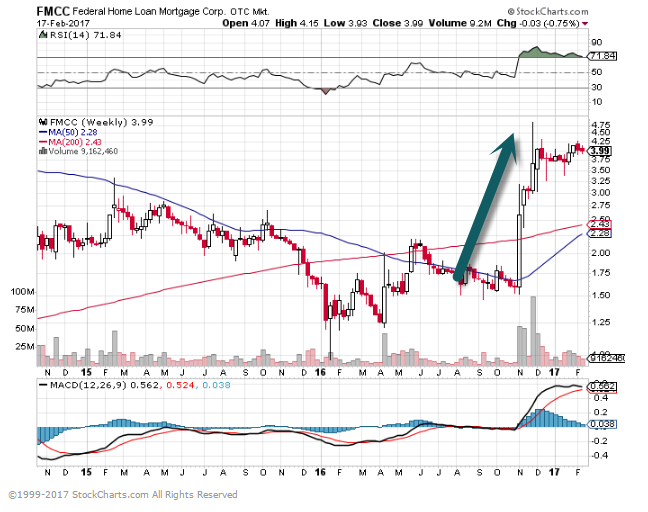
Task: Click the High 4.15 value
Action: coord(297,23)
